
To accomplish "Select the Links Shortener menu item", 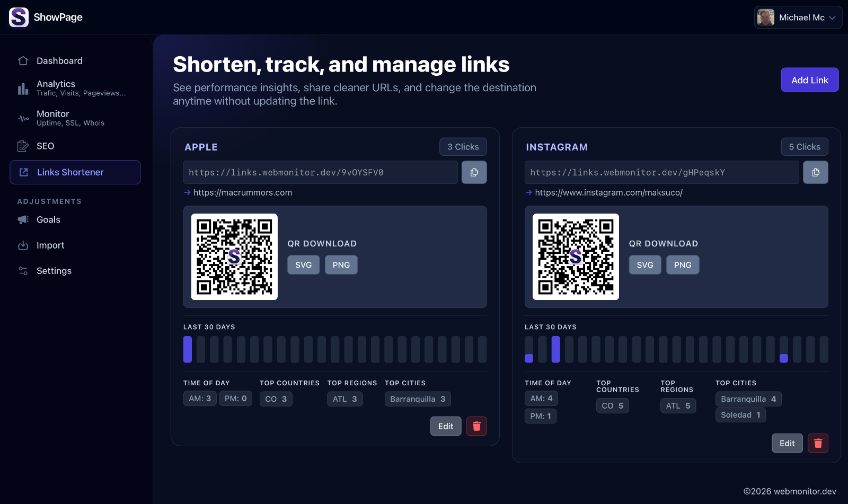I will [69, 172].
